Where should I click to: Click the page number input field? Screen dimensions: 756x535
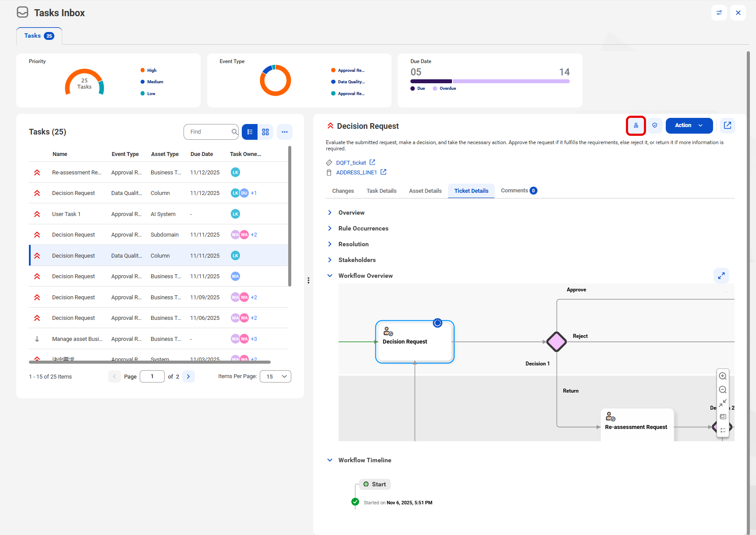(152, 376)
